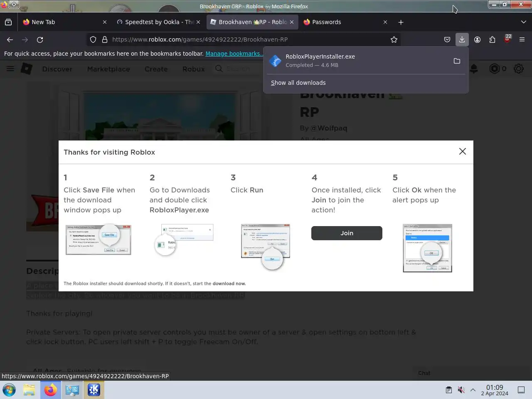Expand hidden system tray icons
This screenshot has height=399, width=532.
tap(473, 390)
